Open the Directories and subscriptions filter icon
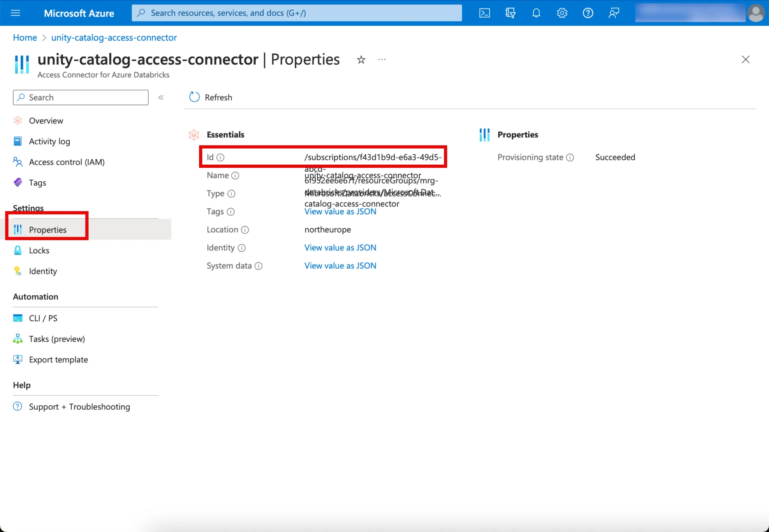This screenshot has width=769, height=532. click(510, 13)
